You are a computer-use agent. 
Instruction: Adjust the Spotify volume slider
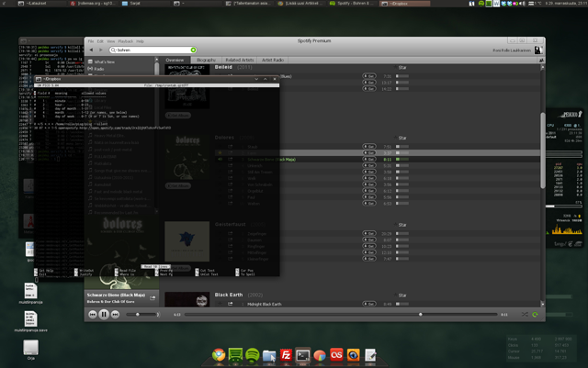click(x=141, y=315)
